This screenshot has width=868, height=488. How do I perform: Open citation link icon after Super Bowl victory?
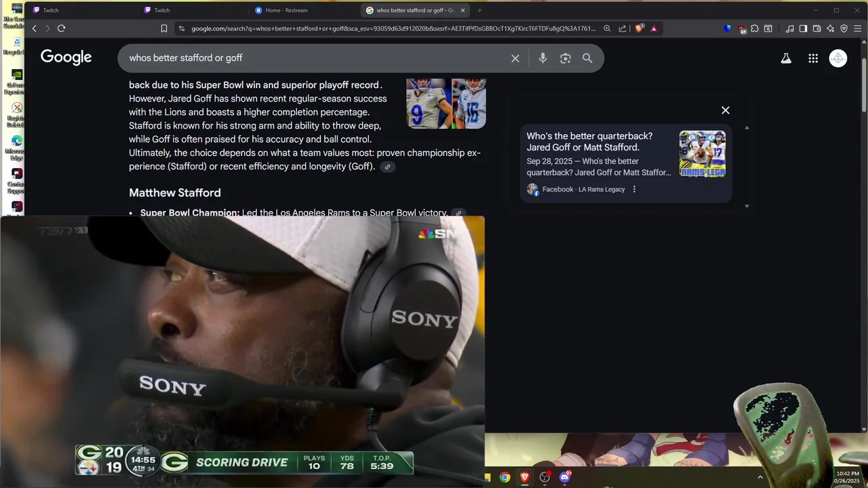point(458,213)
